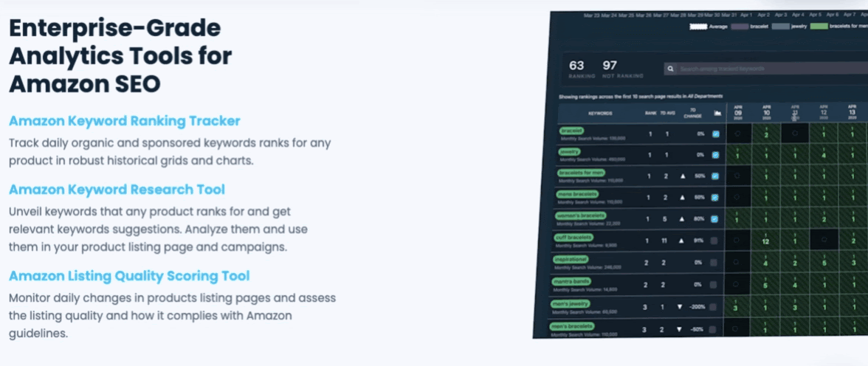Enable the cuff bracelets chart checkbox
Screen dimensions: 868x366
(714, 240)
